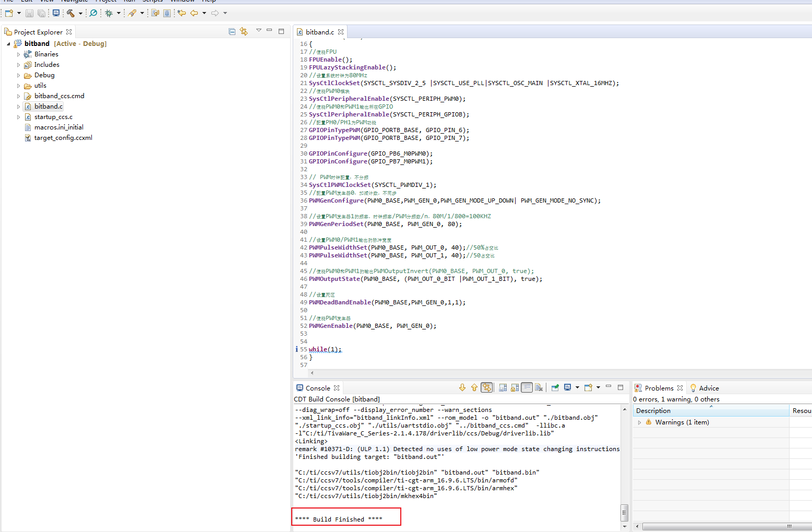Switch to the Advice tab
Image resolution: width=812 pixels, height=532 pixels.
pos(708,388)
